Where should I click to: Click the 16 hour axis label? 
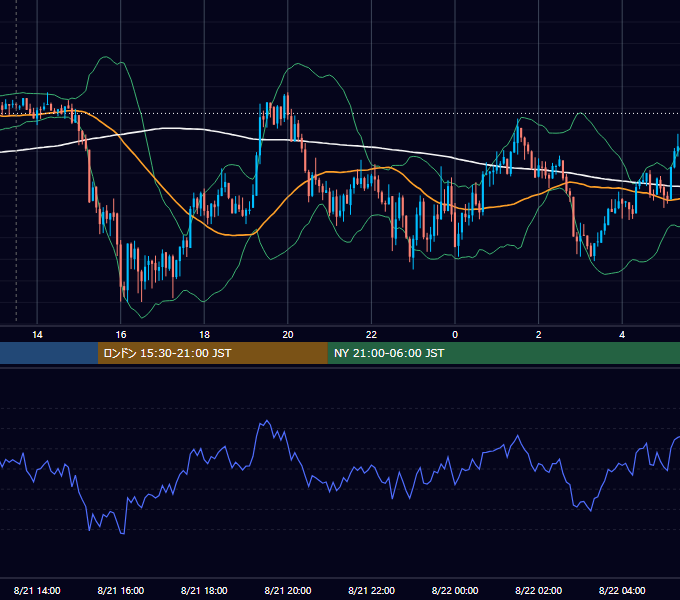(121, 335)
